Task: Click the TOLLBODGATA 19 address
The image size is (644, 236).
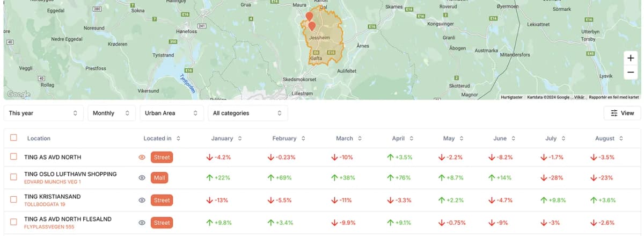Action: [45, 204]
